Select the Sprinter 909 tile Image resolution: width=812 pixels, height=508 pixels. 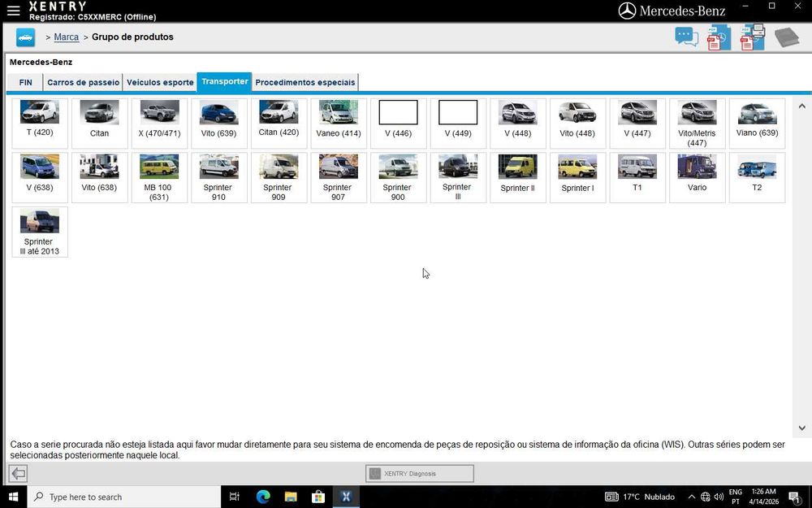279,178
